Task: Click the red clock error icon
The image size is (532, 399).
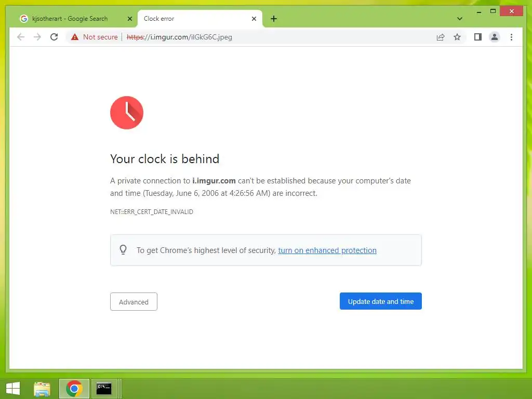Action: click(x=127, y=113)
